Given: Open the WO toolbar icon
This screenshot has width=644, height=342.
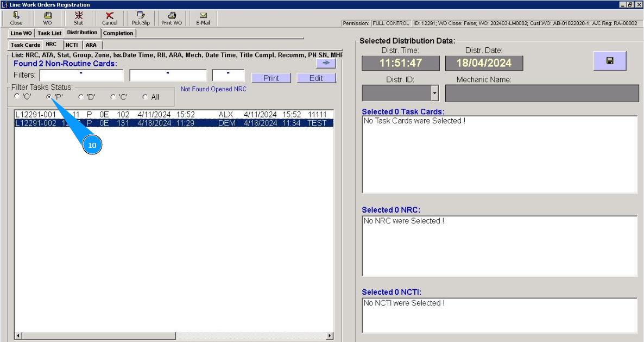Looking at the screenshot, I should [48, 18].
